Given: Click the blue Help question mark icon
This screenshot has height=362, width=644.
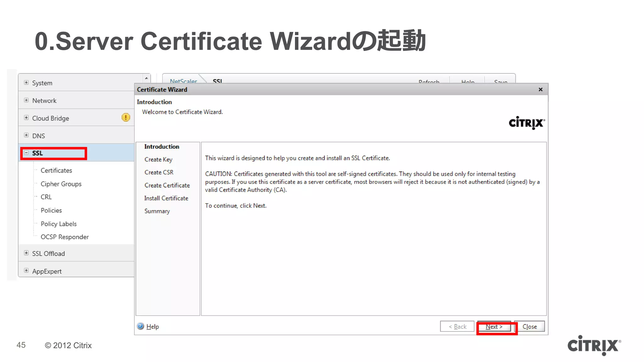Looking at the screenshot, I should (141, 326).
